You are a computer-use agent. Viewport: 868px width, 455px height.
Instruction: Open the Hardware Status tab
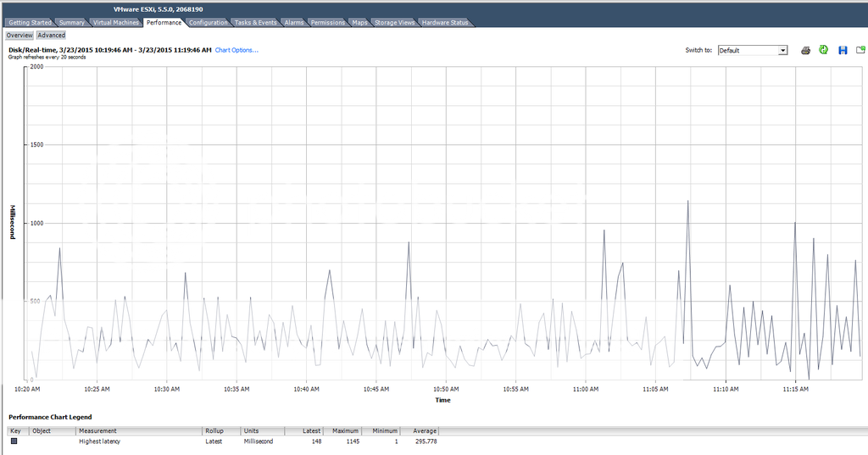tap(445, 23)
